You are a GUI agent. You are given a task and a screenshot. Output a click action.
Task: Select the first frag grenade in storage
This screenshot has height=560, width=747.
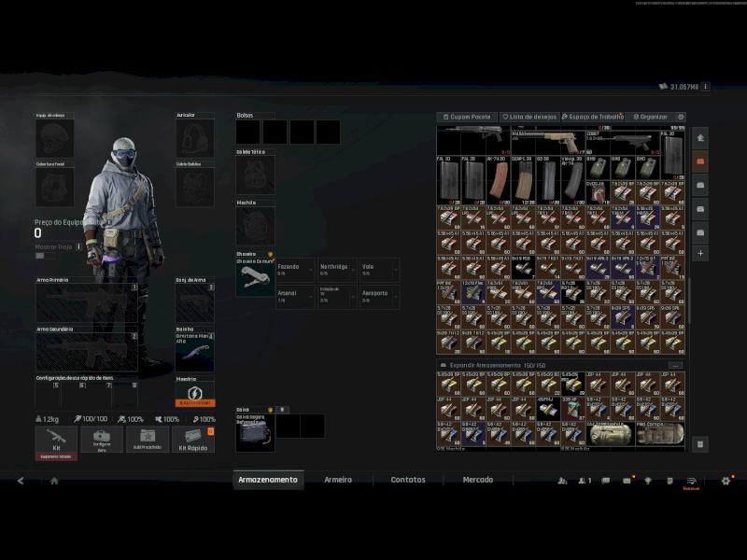pyautogui.click(x=598, y=168)
